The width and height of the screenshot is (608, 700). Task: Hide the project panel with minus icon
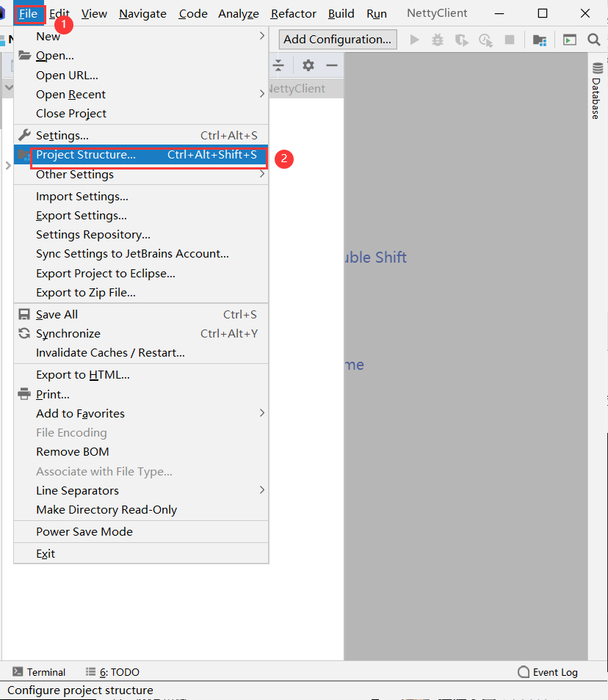point(331,65)
